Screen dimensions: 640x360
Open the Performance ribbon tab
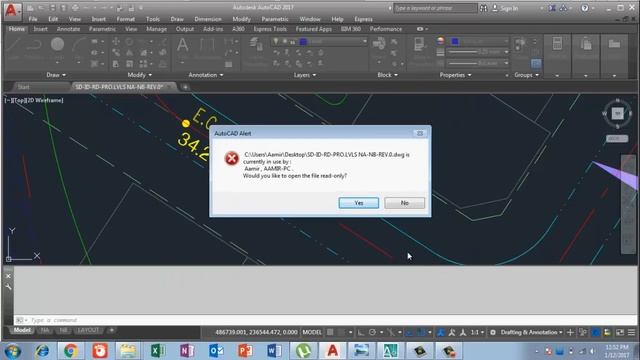coord(386,29)
